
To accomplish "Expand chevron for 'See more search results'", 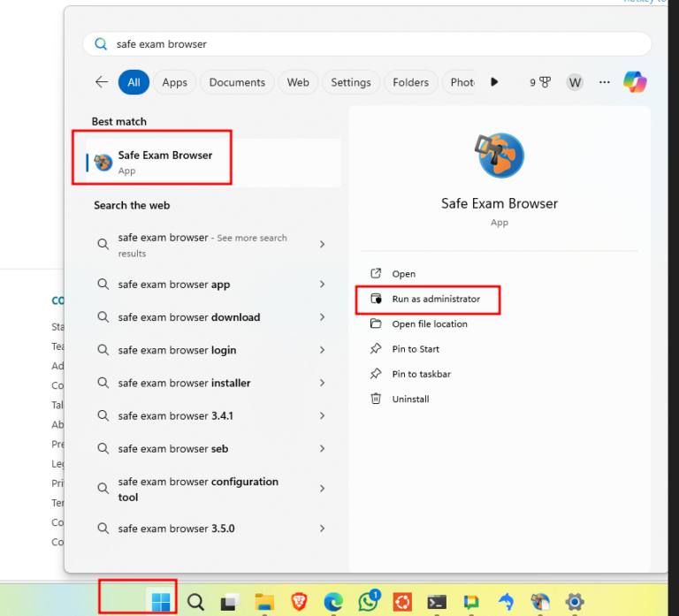I will pyautogui.click(x=322, y=245).
